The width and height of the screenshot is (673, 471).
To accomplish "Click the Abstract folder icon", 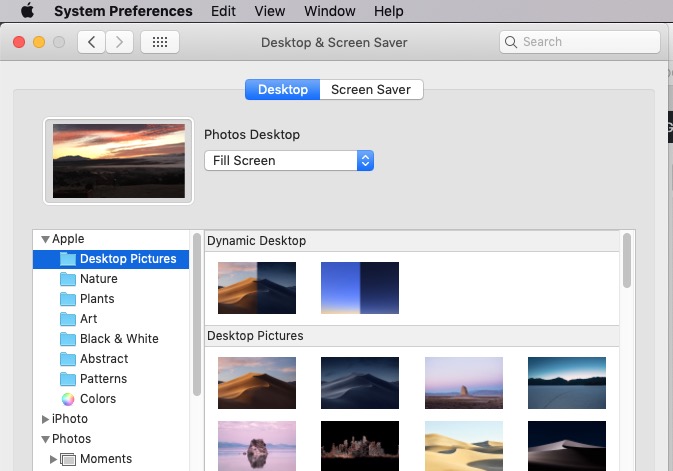I will (x=68, y=359).
